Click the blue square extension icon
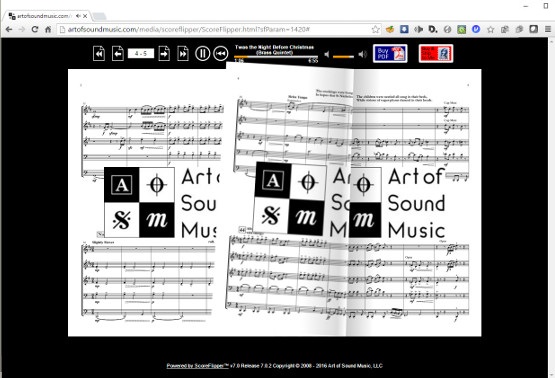 (x=404, y=29)
